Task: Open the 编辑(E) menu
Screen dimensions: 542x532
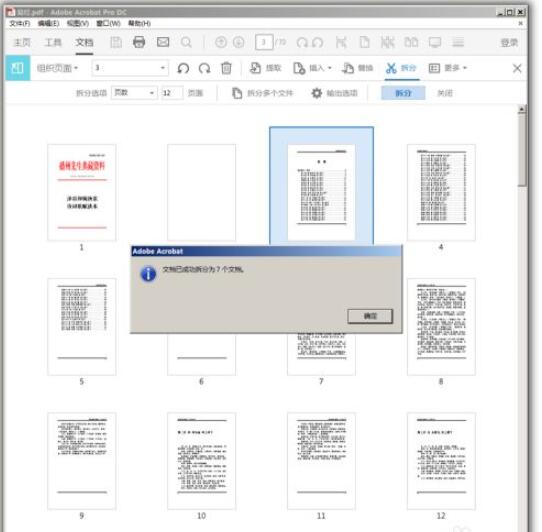Action: tap(48, 24)
